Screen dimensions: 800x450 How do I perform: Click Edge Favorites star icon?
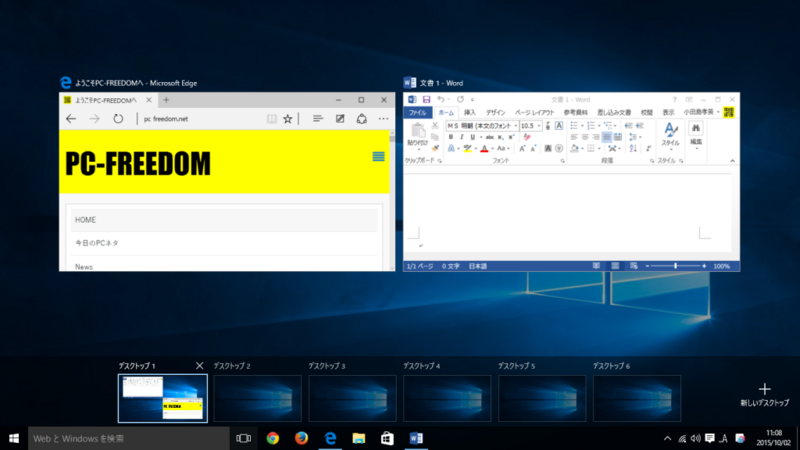coord(288,119)
